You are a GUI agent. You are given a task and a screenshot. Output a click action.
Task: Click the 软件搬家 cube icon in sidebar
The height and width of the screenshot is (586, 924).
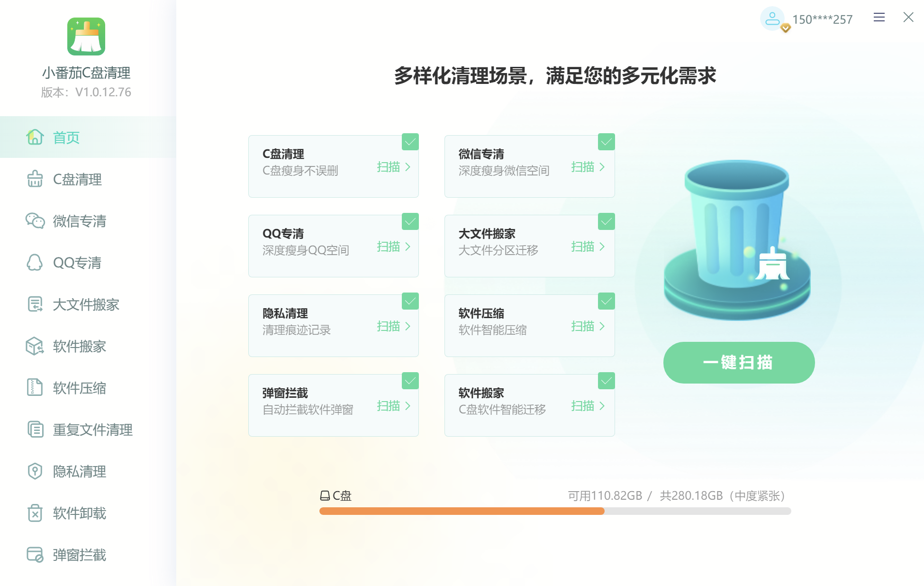point(35,346)
